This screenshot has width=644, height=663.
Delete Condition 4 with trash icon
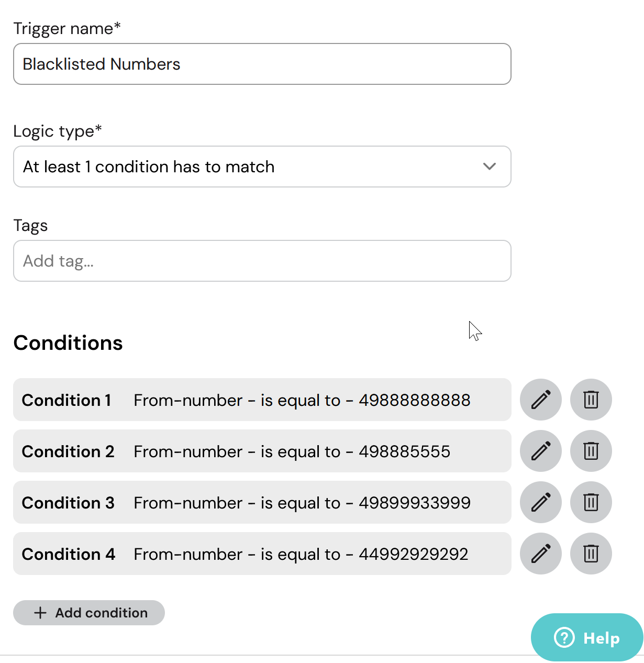tap(591, 554)
